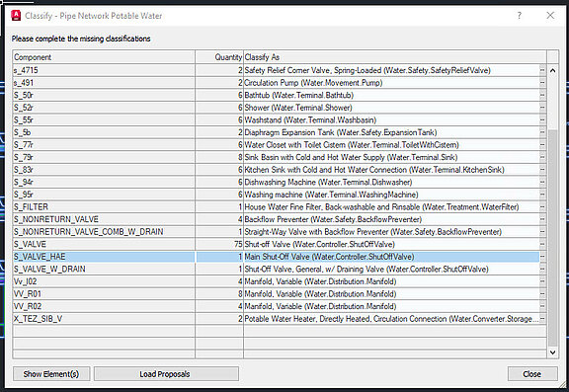Open picker for S_NONRETURN_VALVE_COMB_W_DRAIN row
569x392 pixels.
(542, 232)
